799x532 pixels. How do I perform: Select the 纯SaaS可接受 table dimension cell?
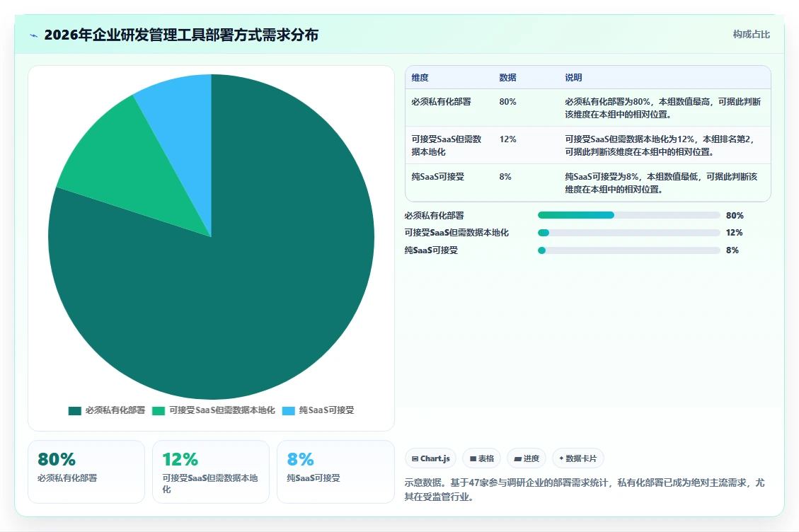tap(438, 177)
